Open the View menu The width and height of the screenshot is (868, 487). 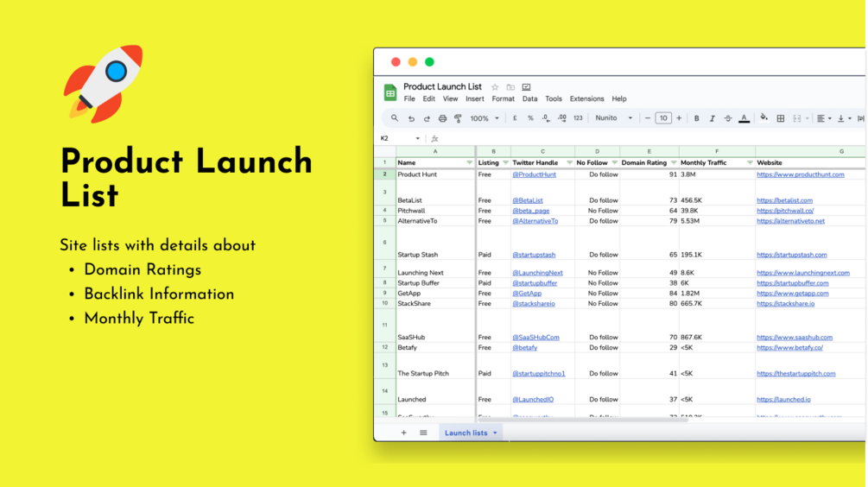450,99
